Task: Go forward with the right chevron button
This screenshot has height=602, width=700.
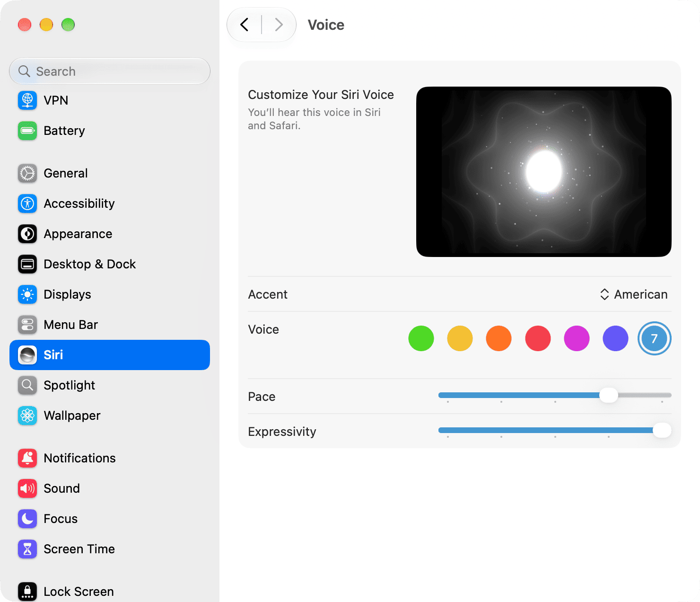Action: (x=279, y=25)
